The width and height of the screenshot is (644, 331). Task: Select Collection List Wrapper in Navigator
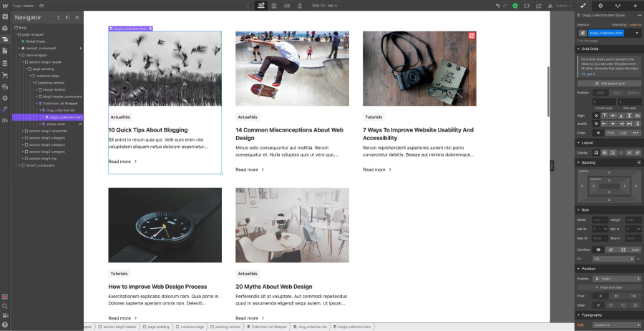tap(60, 104)
